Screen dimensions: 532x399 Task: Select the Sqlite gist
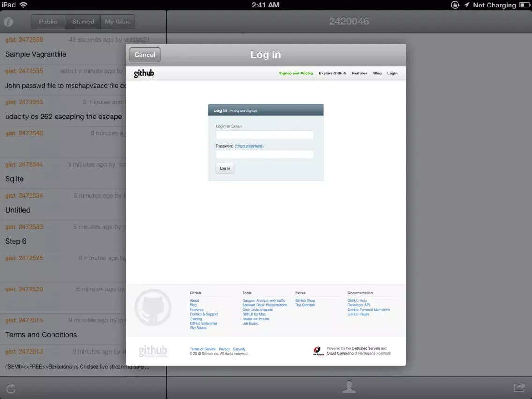[63, 174]
